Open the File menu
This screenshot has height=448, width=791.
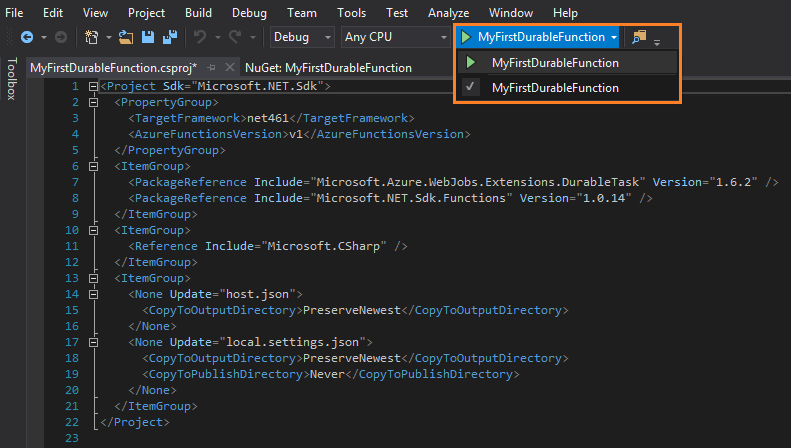pos(14,13)
